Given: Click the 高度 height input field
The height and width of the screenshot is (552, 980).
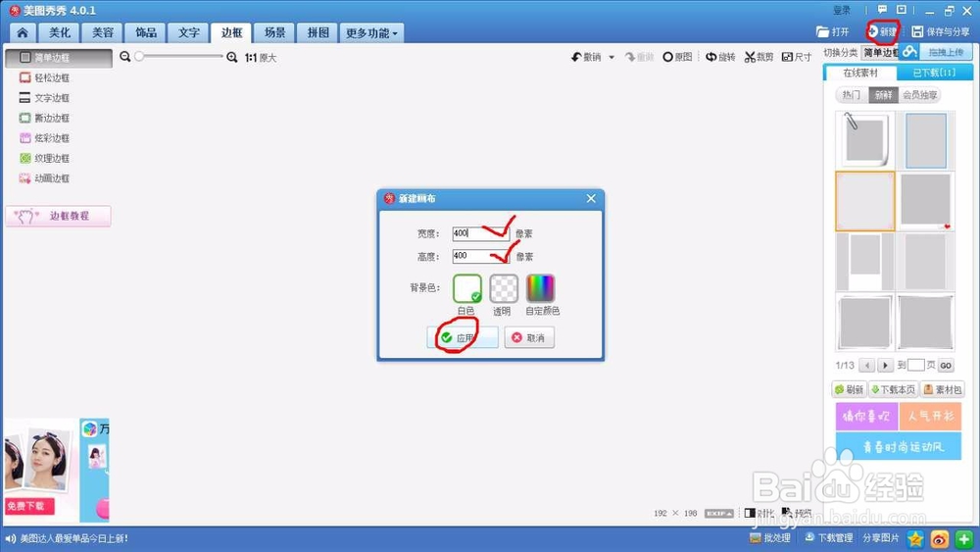Looking at the screenshot, I should [x=480, y=256].
